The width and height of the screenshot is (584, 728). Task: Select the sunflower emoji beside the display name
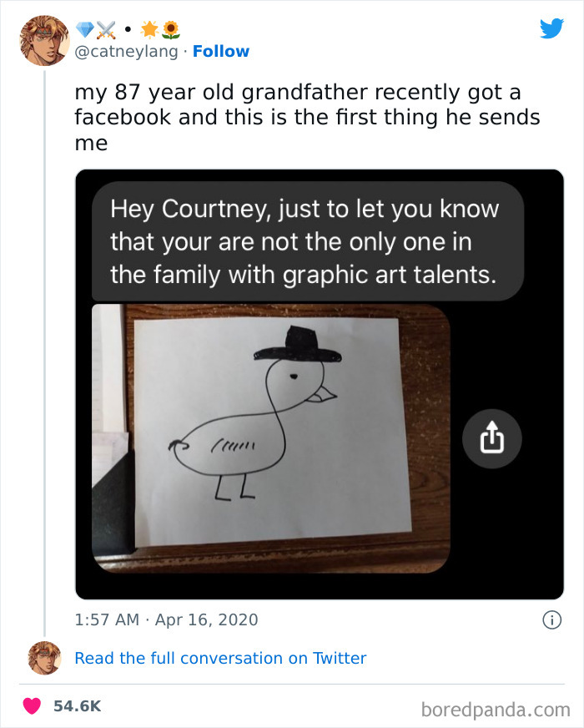click(170, 29)
